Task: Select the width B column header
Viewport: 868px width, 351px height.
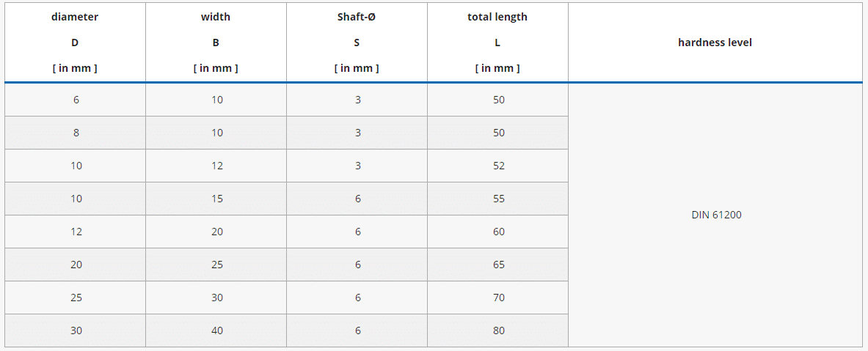Action: [x=216, y=43]
